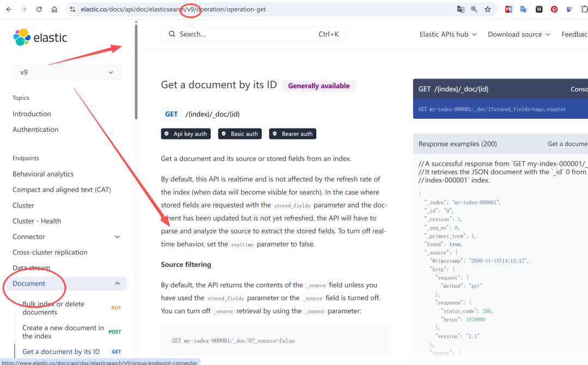Click the Feedback menu item

coord(574,34)
